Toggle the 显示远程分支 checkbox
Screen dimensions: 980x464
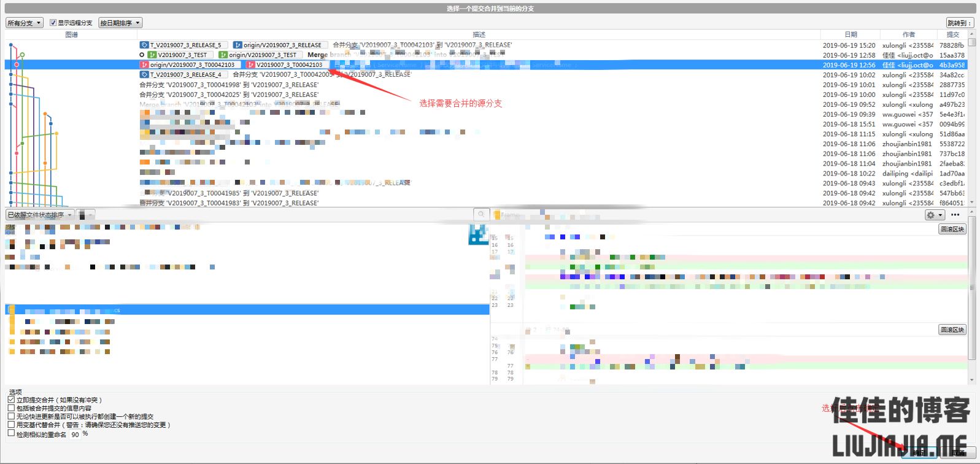pyautogui.click(x=53, y=23)
